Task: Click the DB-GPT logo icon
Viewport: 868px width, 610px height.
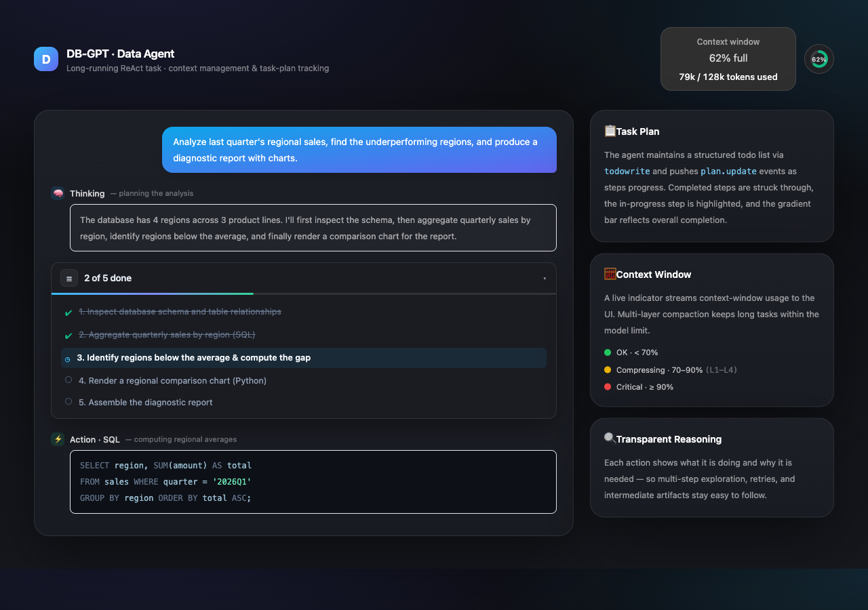Action: tap(46, 59)
